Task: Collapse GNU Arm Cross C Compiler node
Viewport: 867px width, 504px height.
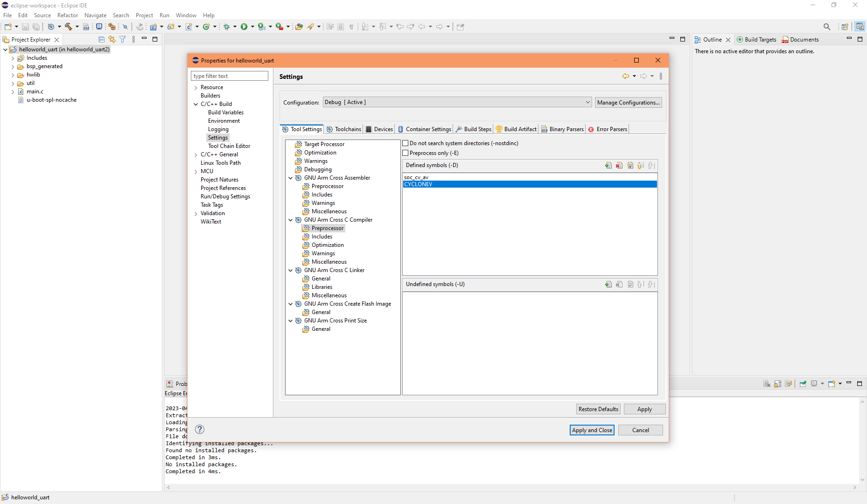Action: click(291, 220)
